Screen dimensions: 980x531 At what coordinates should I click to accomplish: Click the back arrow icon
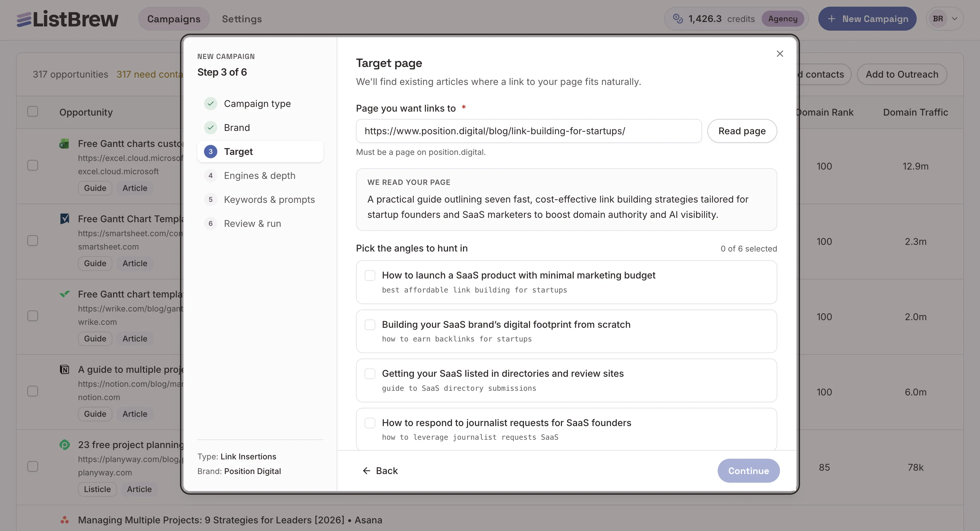coord(366,471)
